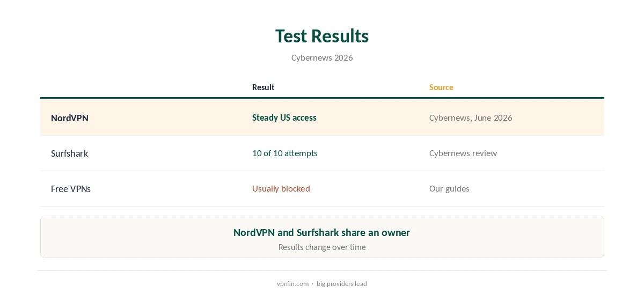This screenshot has height=294, width=644.
Task: Select the 'Free VPNs' row name
Action: click(71, 189)
